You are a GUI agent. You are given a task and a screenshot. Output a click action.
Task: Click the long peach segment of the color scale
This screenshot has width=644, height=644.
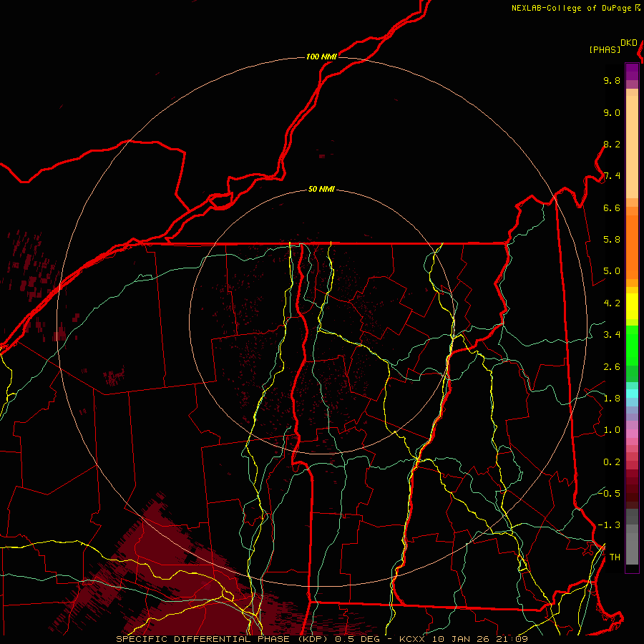(632, 147)
